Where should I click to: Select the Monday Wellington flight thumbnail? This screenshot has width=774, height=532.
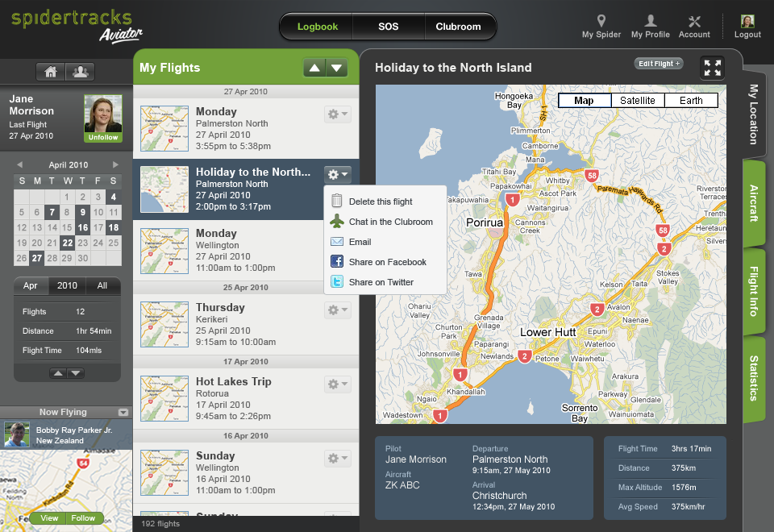pos(164,251)
